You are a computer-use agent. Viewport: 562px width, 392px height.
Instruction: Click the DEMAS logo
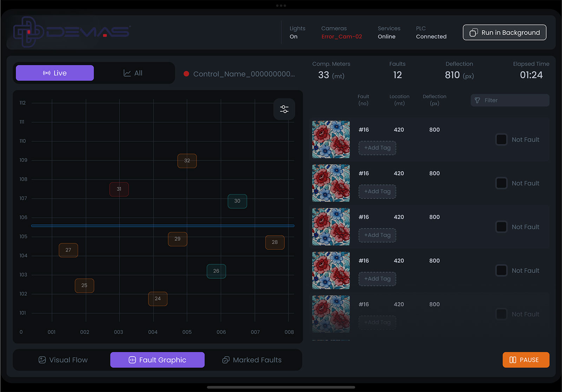pos(72,32)
